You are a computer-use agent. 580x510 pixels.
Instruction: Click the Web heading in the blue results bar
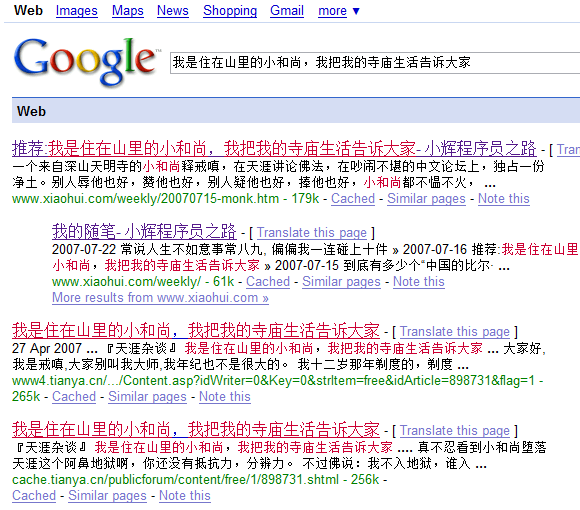click(x=31, y=111)
